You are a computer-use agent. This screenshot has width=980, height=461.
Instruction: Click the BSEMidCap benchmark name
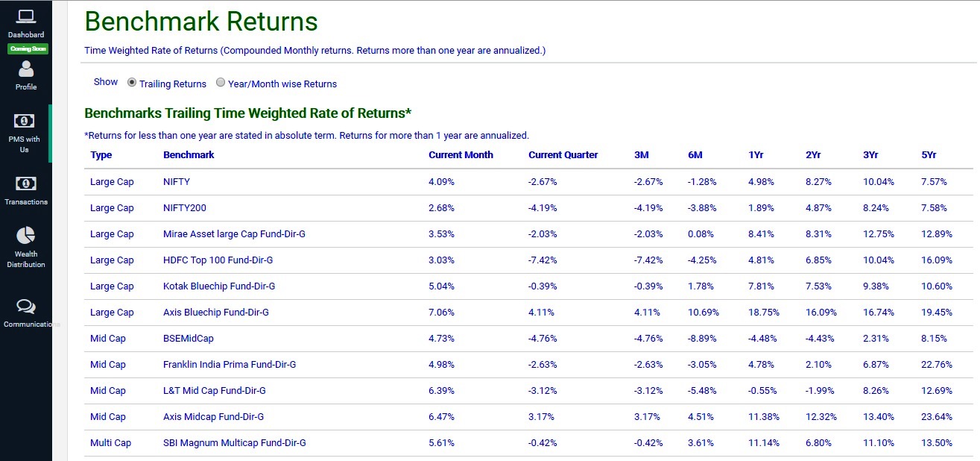coord(189,339)
